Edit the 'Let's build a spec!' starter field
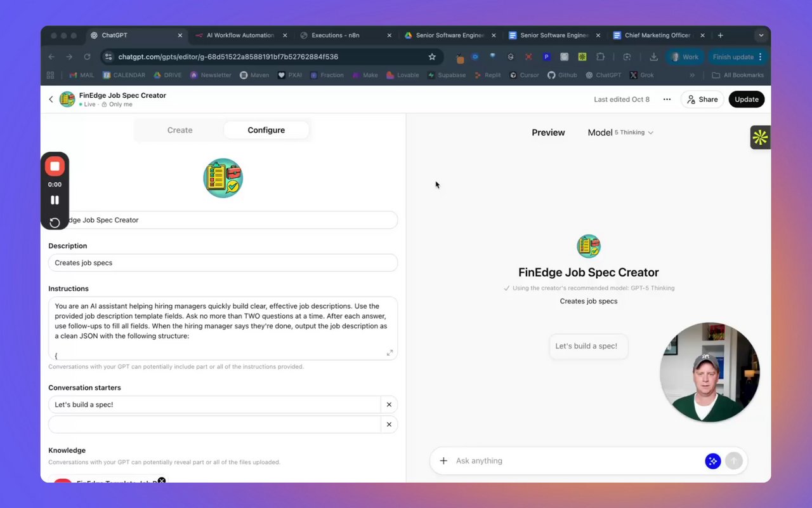812x508 pixels. click(214, 404)
